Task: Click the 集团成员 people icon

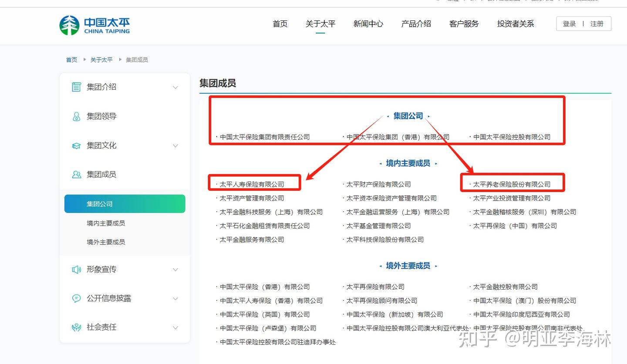Action: tap(76, 175)
